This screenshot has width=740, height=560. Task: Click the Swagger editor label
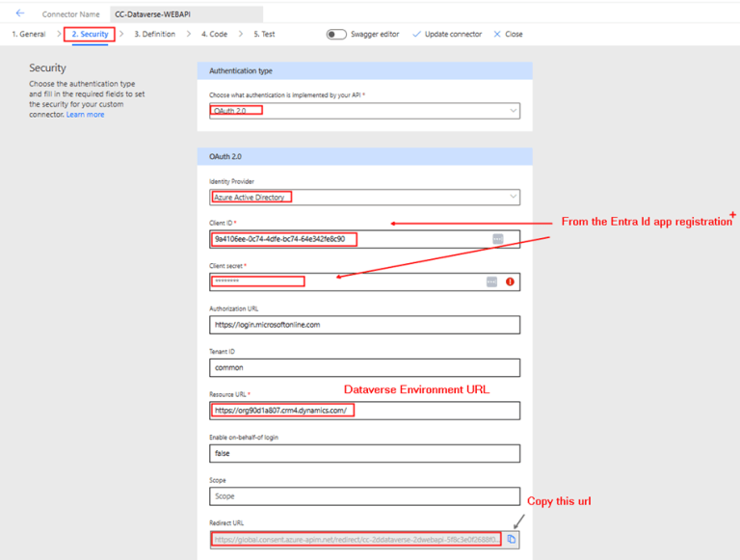point(375,34)
